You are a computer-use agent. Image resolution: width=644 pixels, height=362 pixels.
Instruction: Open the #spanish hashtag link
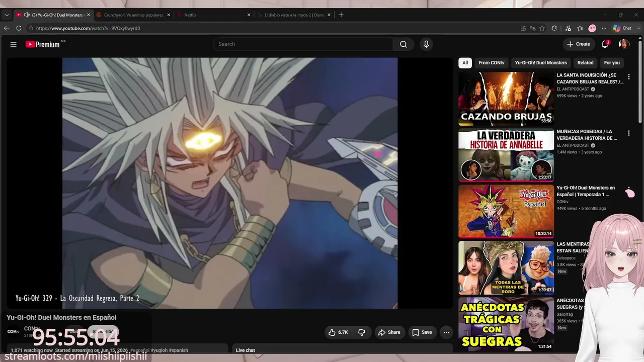179,350
